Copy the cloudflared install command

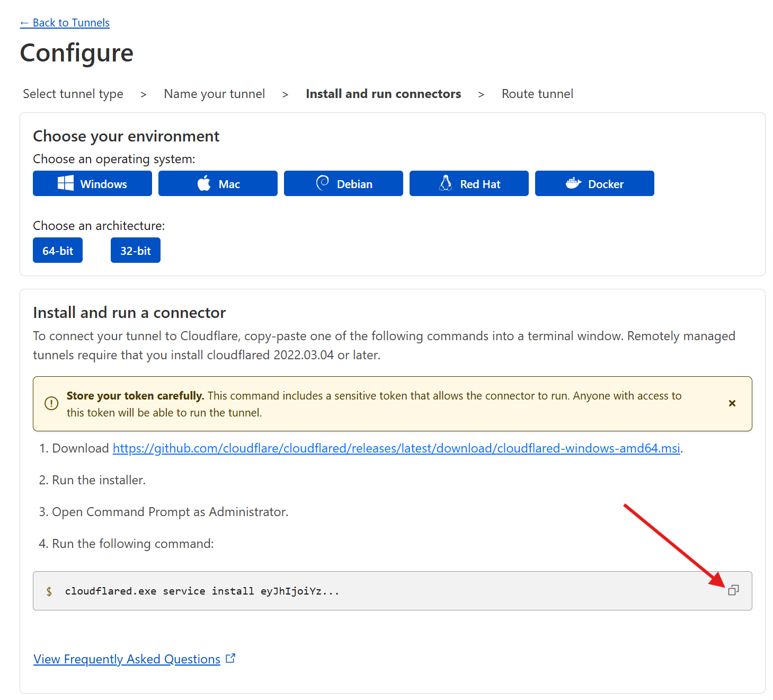[733, 590]
